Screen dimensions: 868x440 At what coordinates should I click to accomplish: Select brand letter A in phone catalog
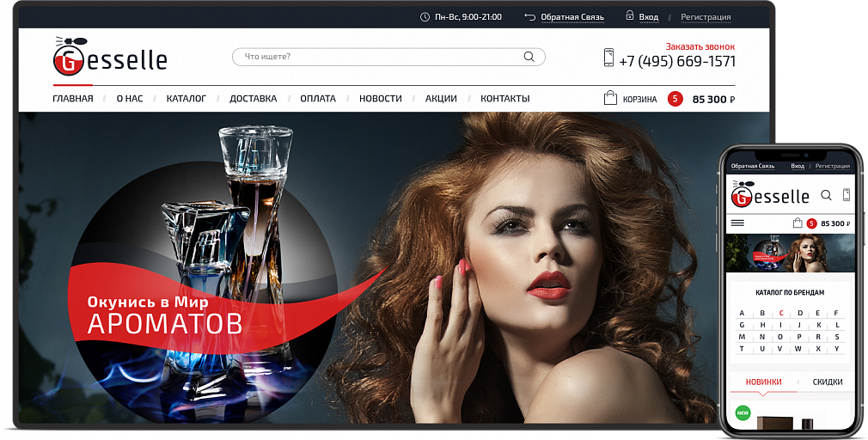click(x=742, y=314)
